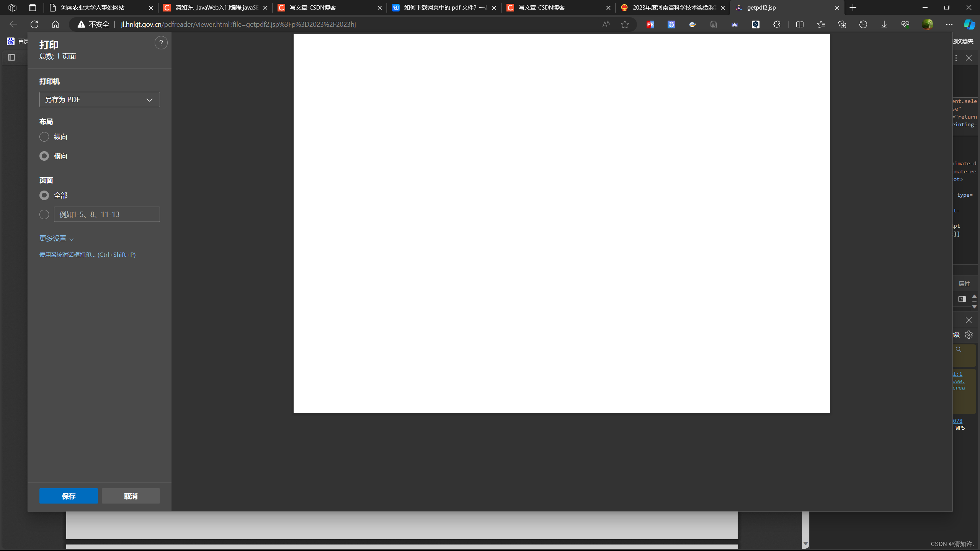Open the printer dropdown 另存为 PDF
The image size is (980, 551).
[x=100, y=99]
